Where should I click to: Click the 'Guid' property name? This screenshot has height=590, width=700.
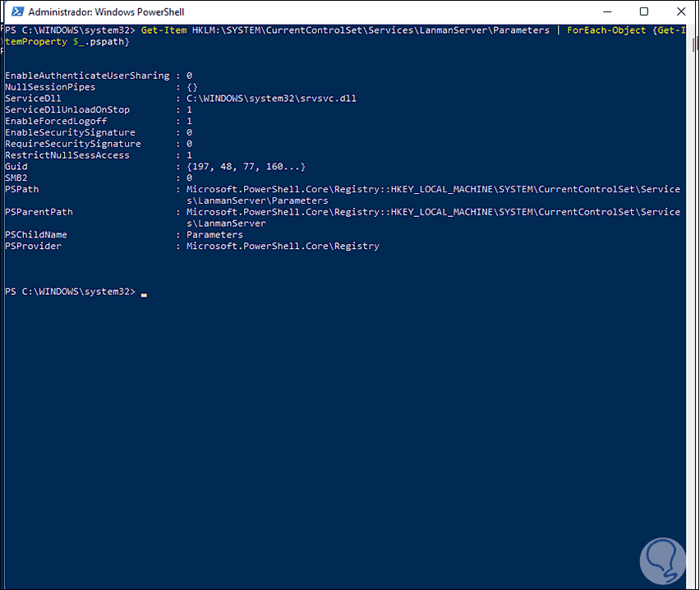pos(16,167)
